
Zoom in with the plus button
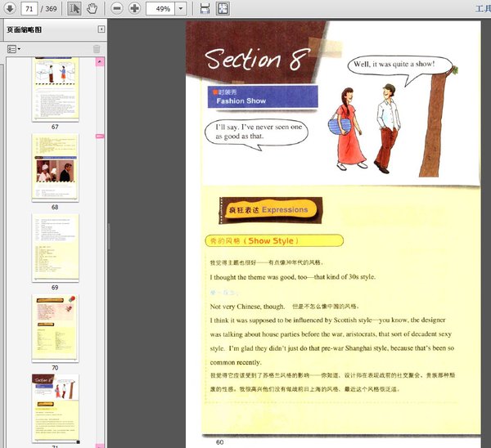point(134,9)
